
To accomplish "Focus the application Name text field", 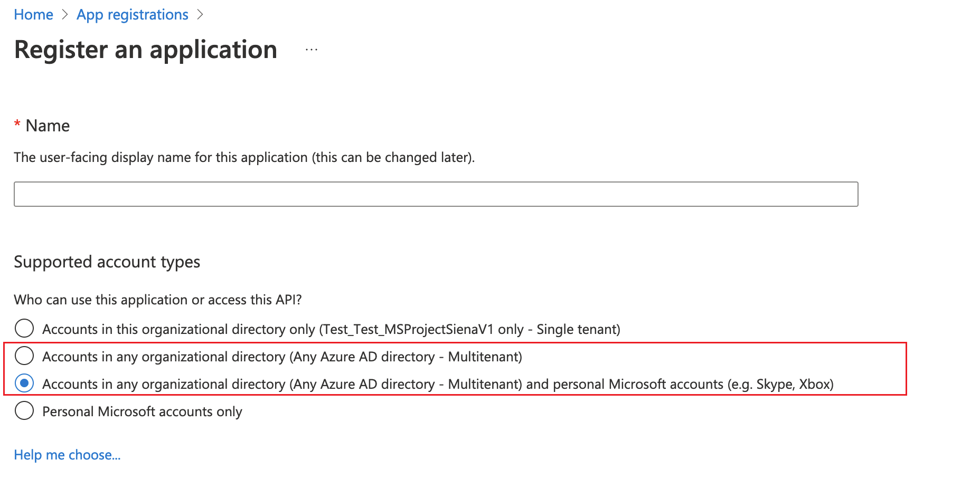I will tap(436, 194).
